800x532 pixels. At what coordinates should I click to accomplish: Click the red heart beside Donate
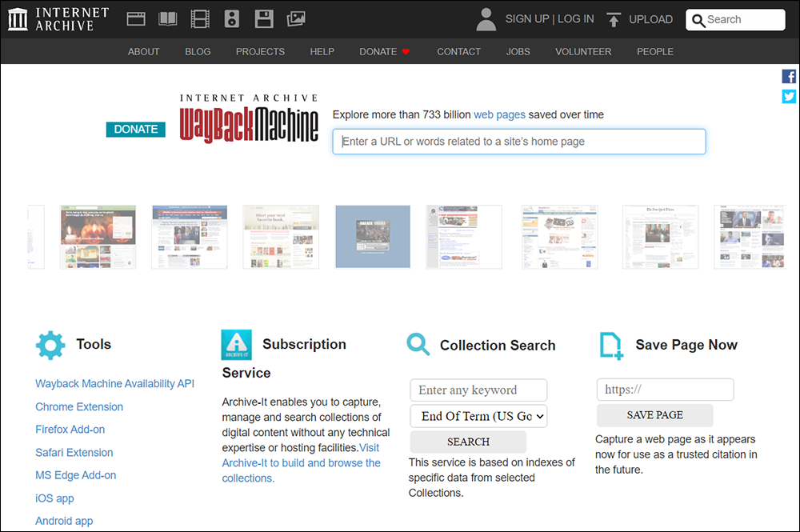pos(406,51)
